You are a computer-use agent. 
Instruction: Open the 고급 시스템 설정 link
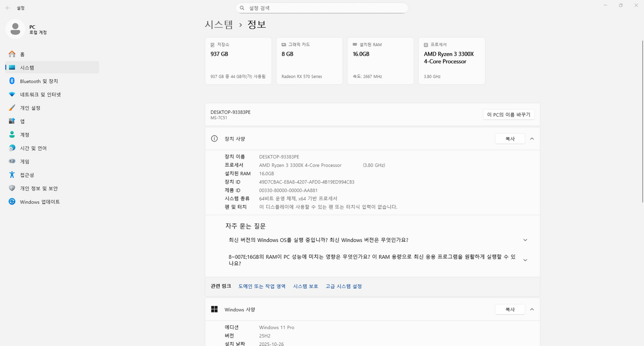[343, 286]
